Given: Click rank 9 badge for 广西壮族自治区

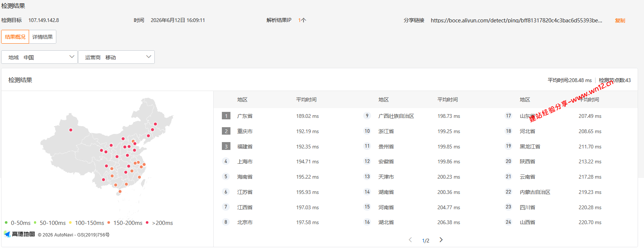Looking at the screenshot, I should (x=367, y=116).
